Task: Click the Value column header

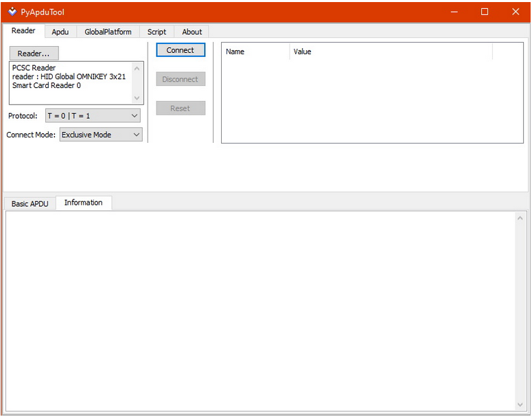Action: click(x=391, y=52)
